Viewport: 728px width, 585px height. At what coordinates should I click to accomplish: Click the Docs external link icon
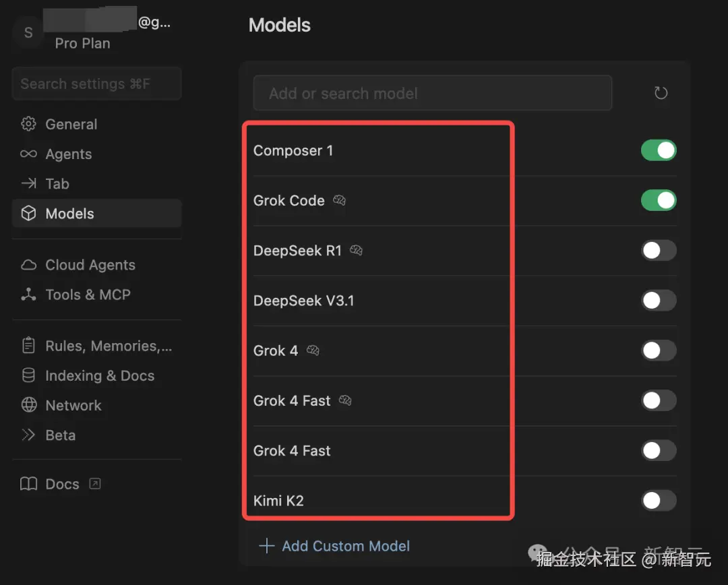(x=95, y=483)
